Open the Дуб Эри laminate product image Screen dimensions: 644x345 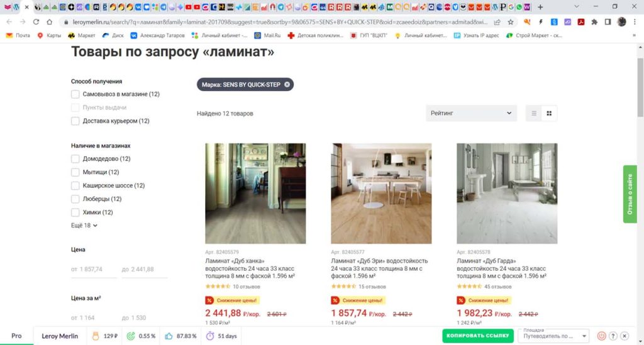tap(381, 193)
